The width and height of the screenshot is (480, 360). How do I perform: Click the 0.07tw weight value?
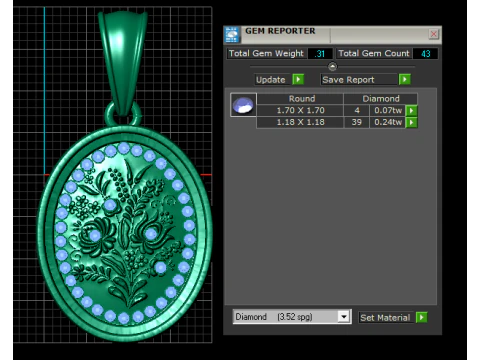tap(388, 110)
